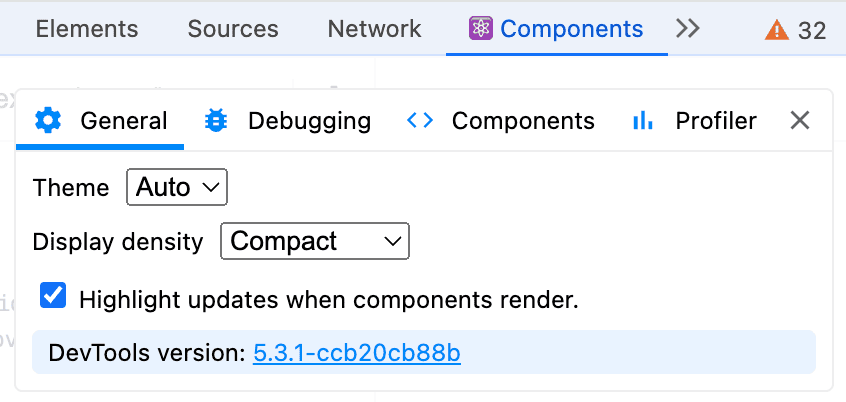Image resolution: width=846 pixels, height=402 pixels.
Task: Click the orange warning triangle icon
Action: [x=776, y=30]
